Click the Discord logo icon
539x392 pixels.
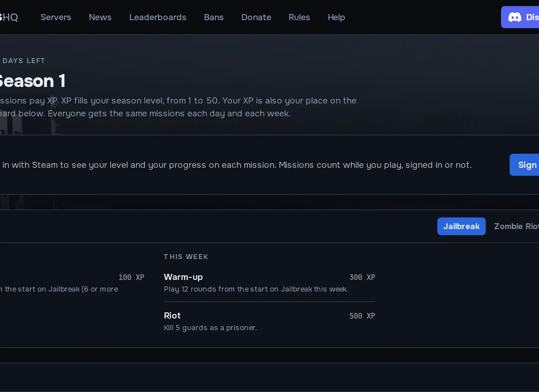[515, 17]
